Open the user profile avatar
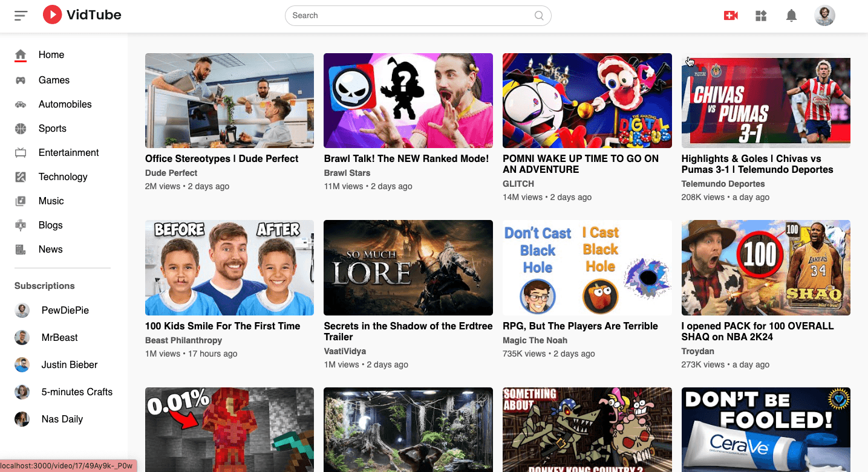The height and width of the screenshot is (472, 868). click(x=824, y=16)
